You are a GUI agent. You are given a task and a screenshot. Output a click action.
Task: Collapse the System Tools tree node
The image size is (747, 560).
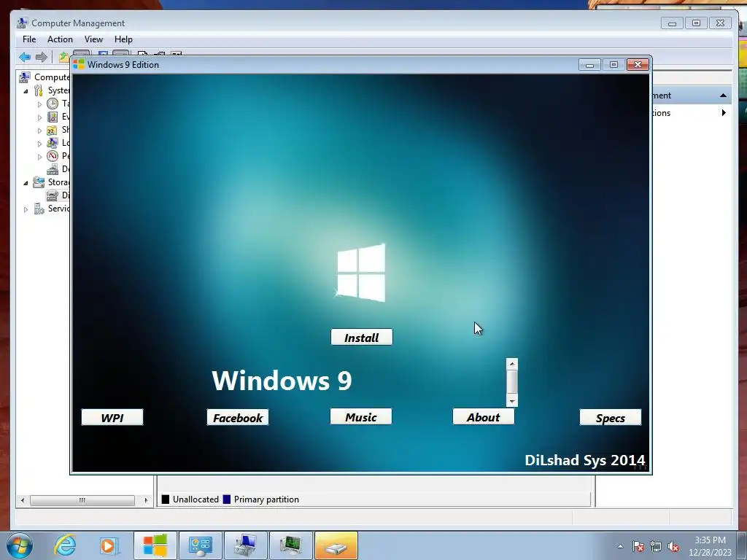coord(26,90)
